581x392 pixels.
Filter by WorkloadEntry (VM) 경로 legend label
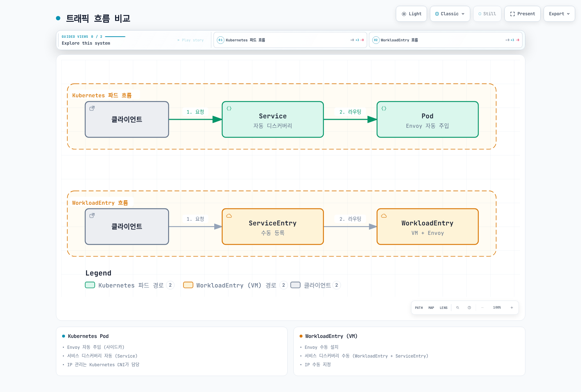[x=236, y=285]
